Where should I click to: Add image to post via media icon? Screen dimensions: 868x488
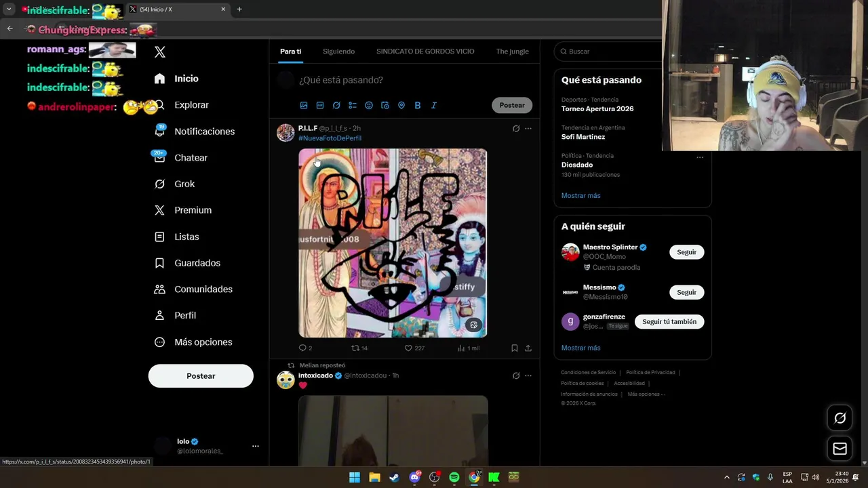(x=304, y=105)
